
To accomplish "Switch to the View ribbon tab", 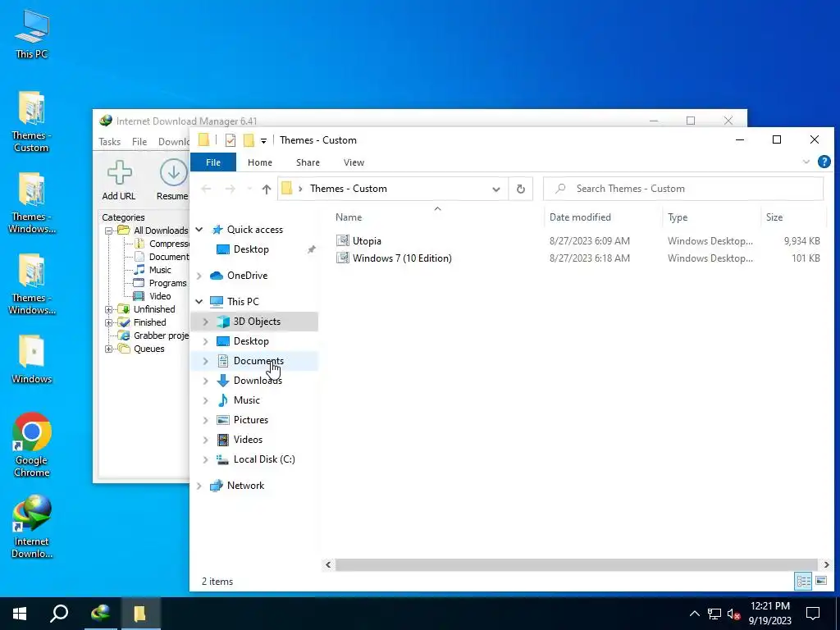I will click(x=354, y=162).
